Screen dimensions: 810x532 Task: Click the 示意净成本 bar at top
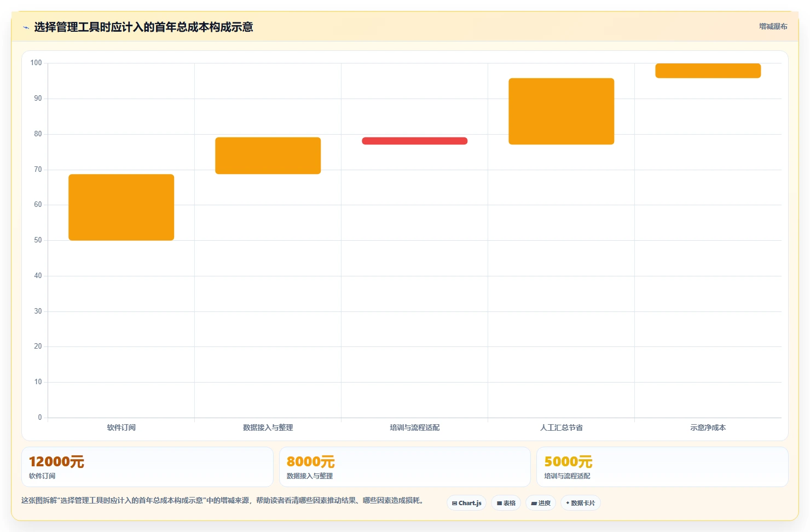point(708,71)
